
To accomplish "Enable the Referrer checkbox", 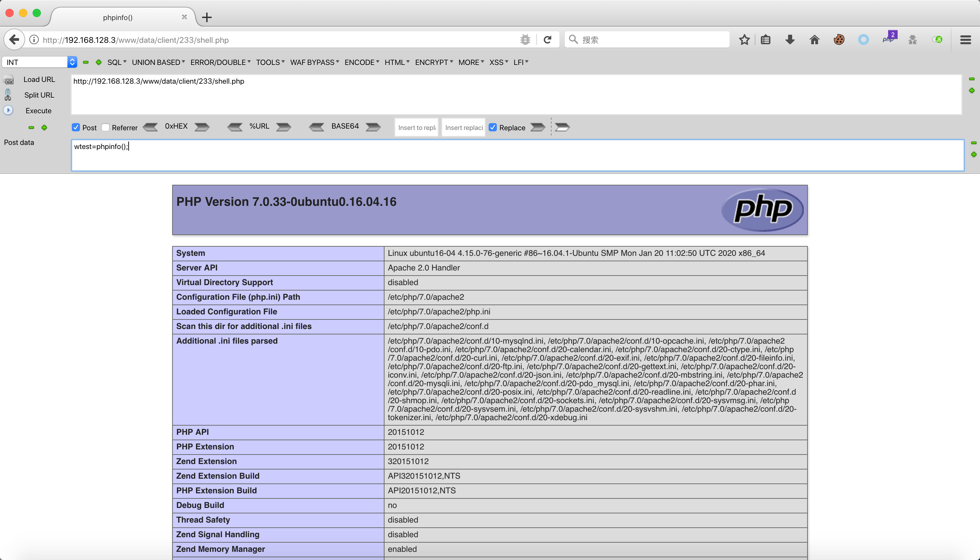I will click(106, 127).
